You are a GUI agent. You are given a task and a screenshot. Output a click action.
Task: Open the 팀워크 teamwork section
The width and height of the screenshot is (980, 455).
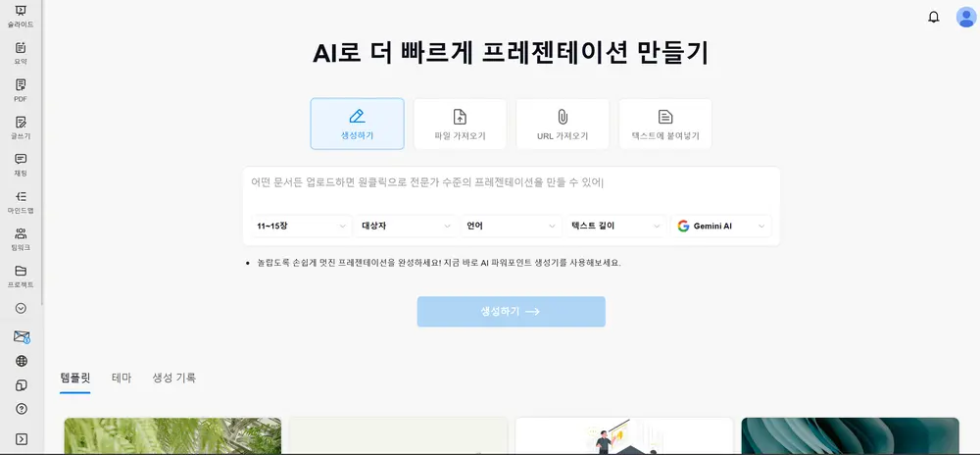coord(21,238)
